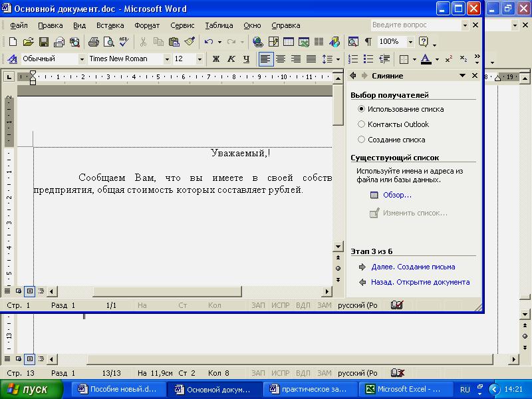Select 'Использование списка' radio option
Image resolution: width=532 pixels, height=399 pixels.
[x=361, y=109]
